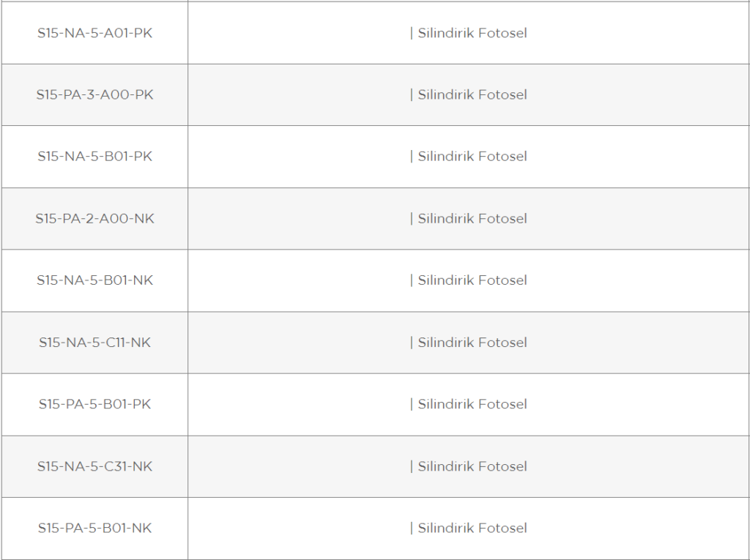Select product S15-NA-5-B01-NK
This screenshot has height=560, width=750.
(x=94, y=280)
